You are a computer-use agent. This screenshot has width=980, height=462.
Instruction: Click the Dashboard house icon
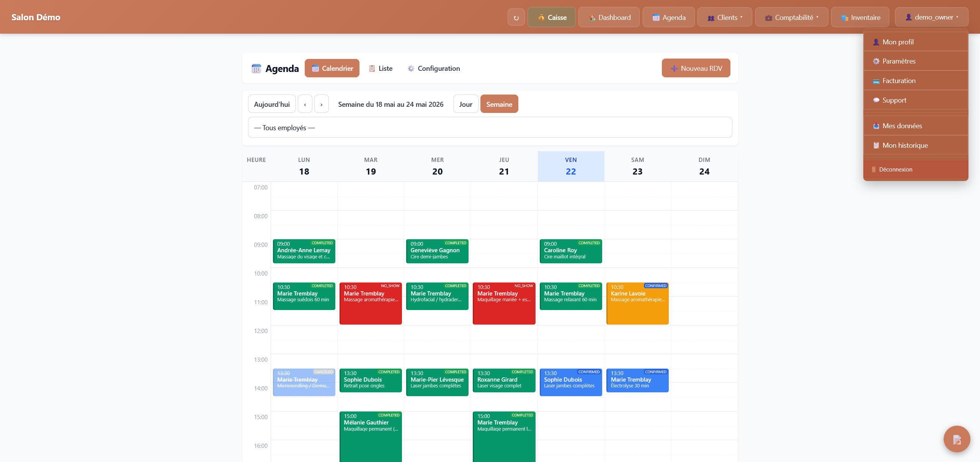(x=592, y=18)
